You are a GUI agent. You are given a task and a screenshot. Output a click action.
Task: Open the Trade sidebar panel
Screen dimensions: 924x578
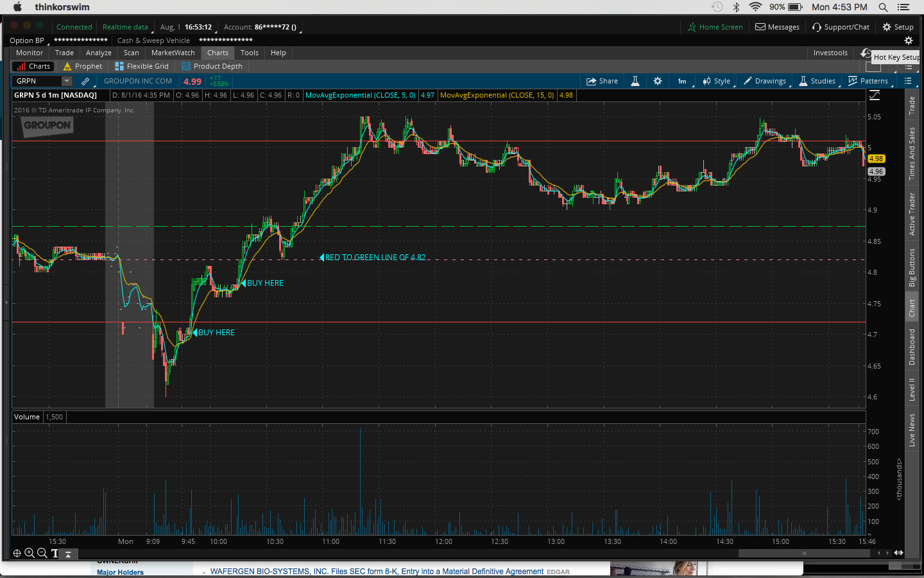coord(912,106)
